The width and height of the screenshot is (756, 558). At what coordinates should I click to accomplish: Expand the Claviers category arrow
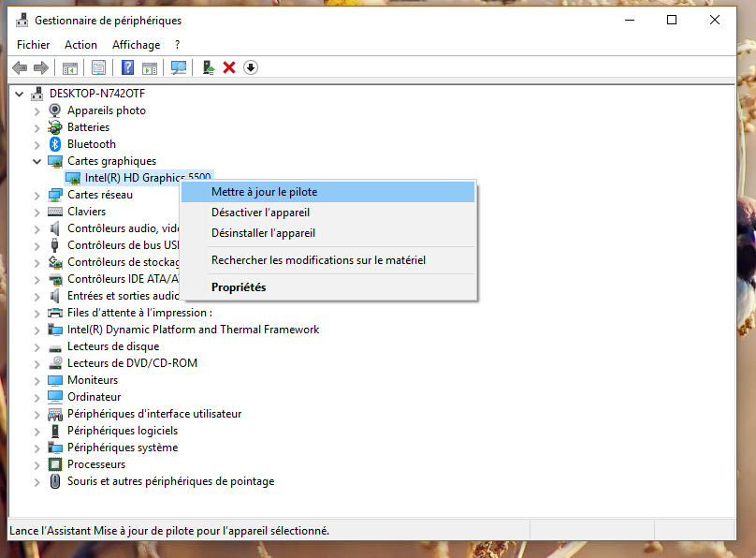pyautogui.click(x=37, y=213)
